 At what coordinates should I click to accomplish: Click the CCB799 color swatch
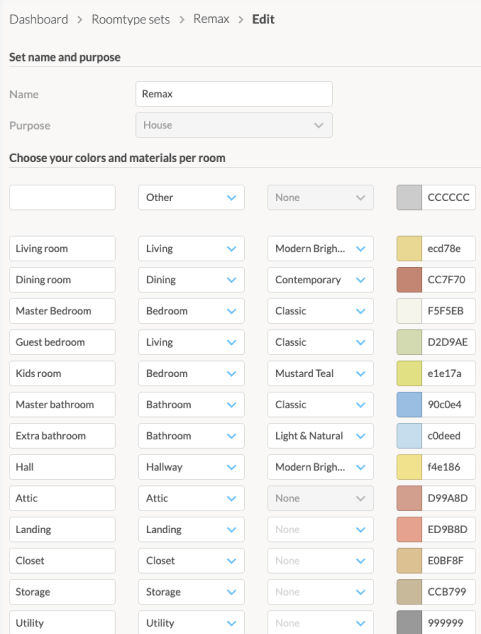pos(409,592)
